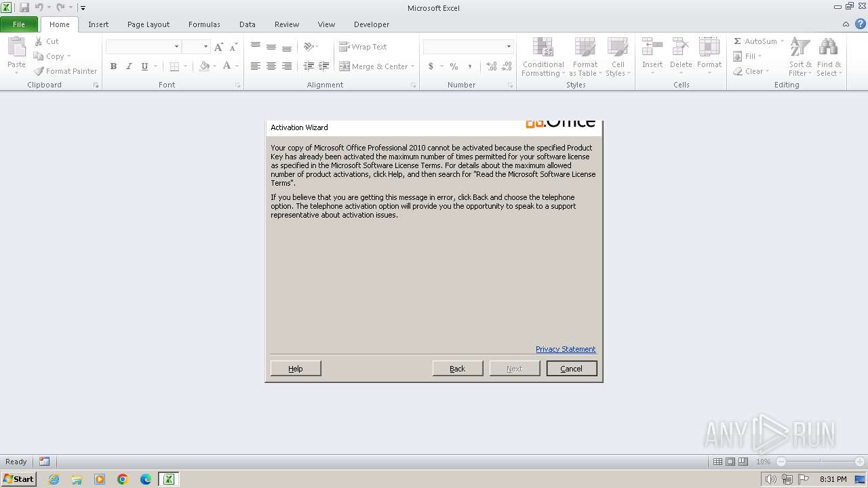This screenshot has height=488, width=868.
Task: Open the Number Format dropdown
Action: click(x=509, y=47)
